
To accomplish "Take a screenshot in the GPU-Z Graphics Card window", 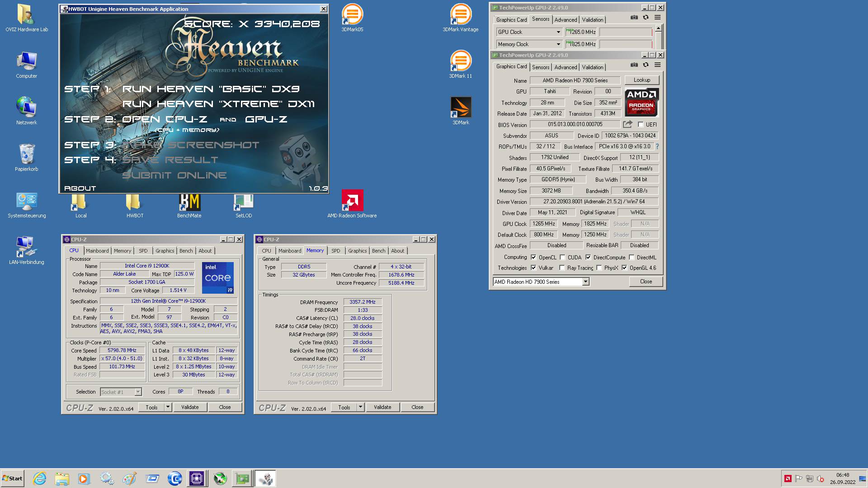I will click(x=634, y=65).
